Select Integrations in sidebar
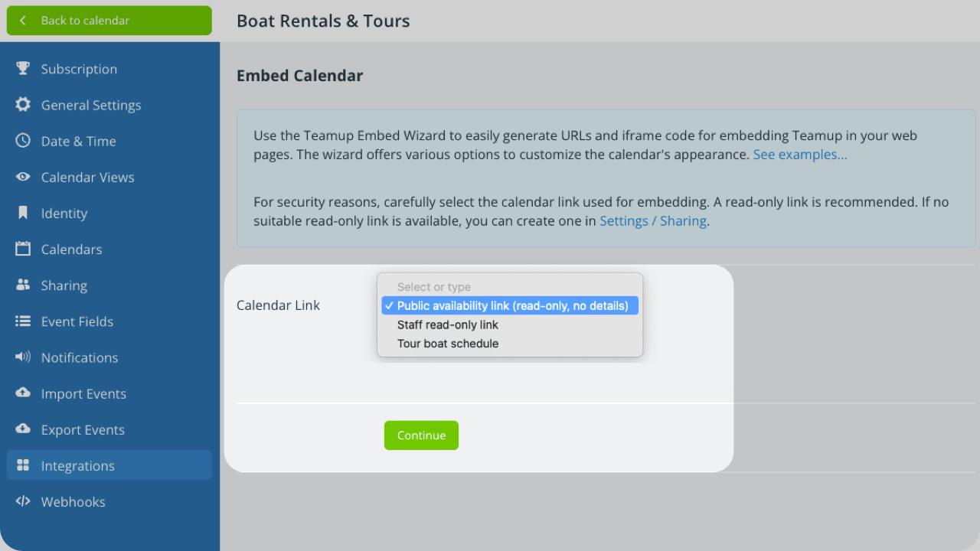This screenshot has width=980, height=551. (109, 465)
